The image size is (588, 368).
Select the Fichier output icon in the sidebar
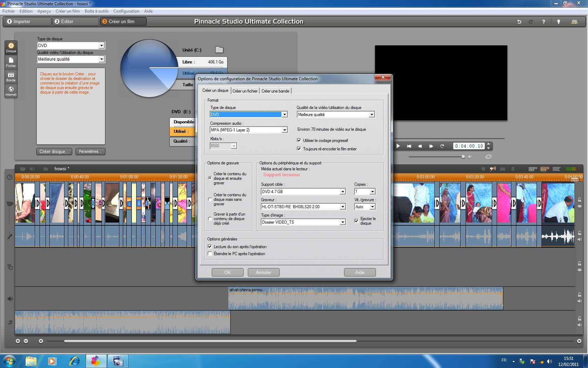coord(11,62)
